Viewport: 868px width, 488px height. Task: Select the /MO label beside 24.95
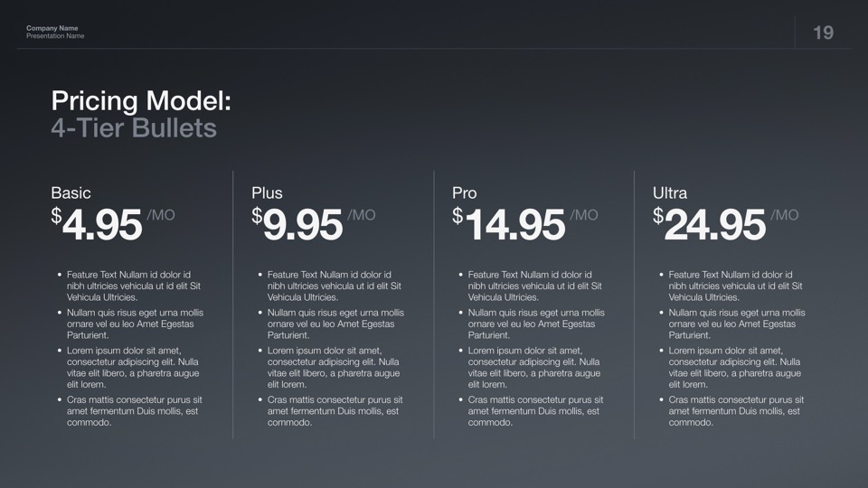click(x=785, y=215)
